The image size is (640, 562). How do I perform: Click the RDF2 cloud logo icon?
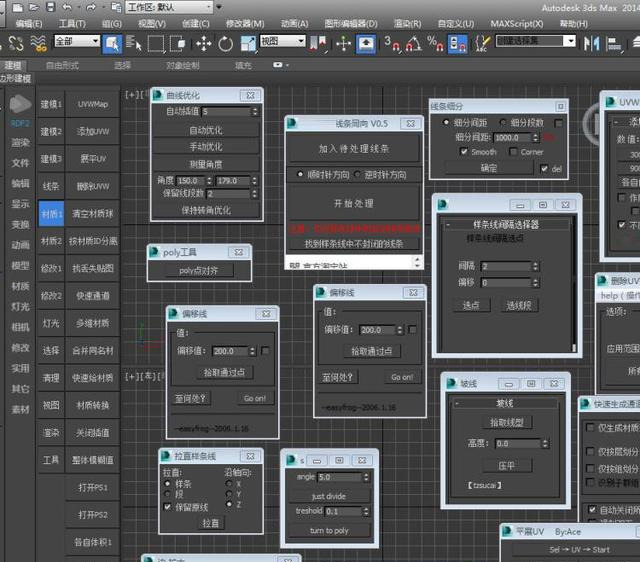coord(20,104)
